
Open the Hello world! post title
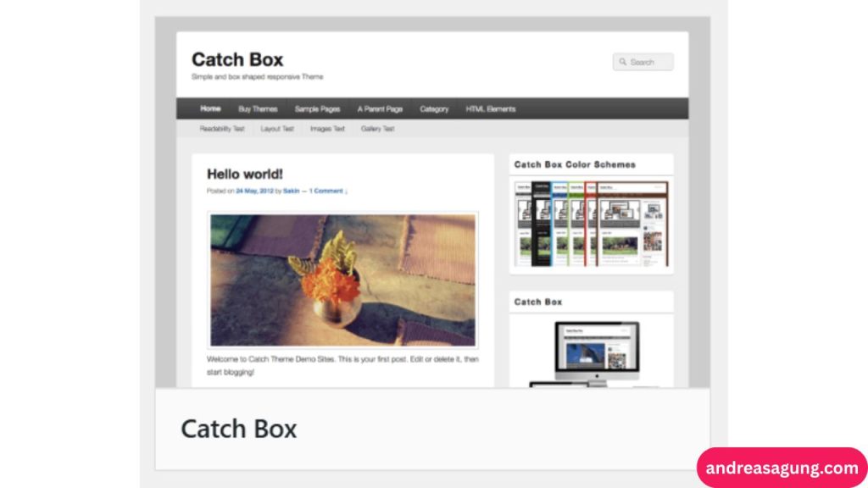point(245,173)
